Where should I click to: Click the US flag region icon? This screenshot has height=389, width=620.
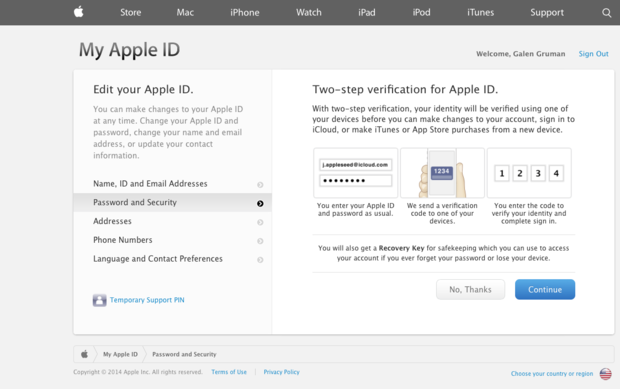(x=605, y=374)
